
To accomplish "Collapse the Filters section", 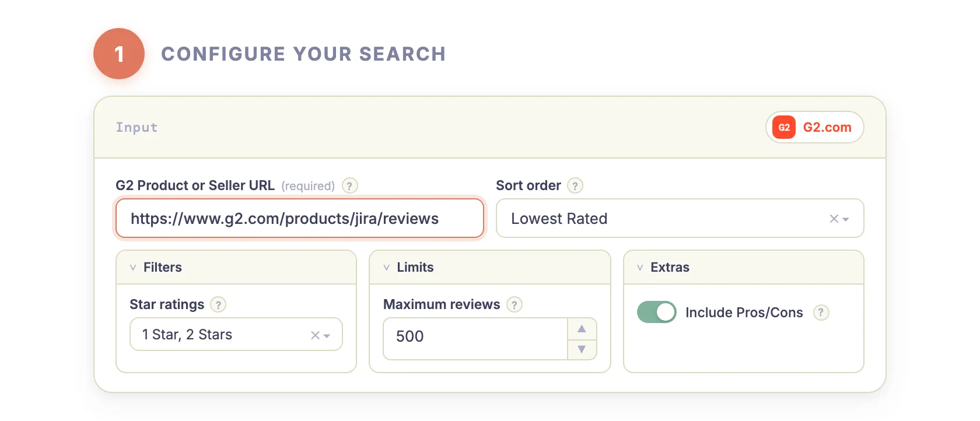I will click(x=133, y=267).
